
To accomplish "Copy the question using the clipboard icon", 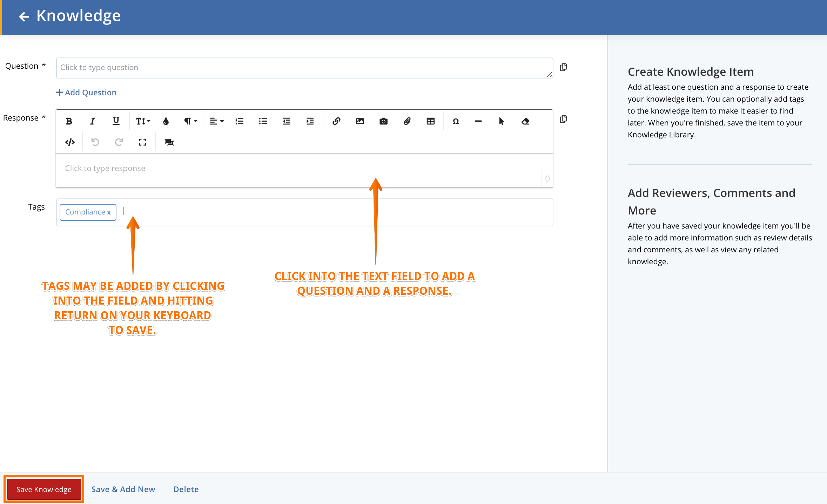I will coord(564,67).
